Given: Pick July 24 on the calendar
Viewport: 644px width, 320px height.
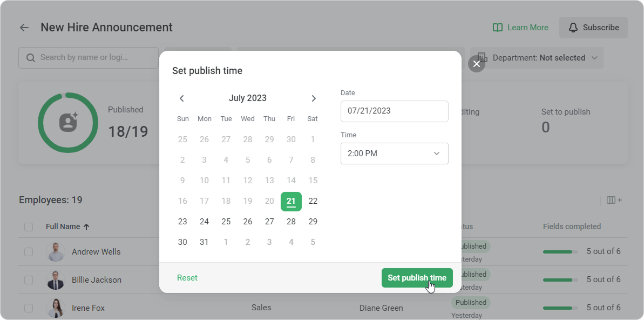Looking at the screenshot, I should pos(204,222).
